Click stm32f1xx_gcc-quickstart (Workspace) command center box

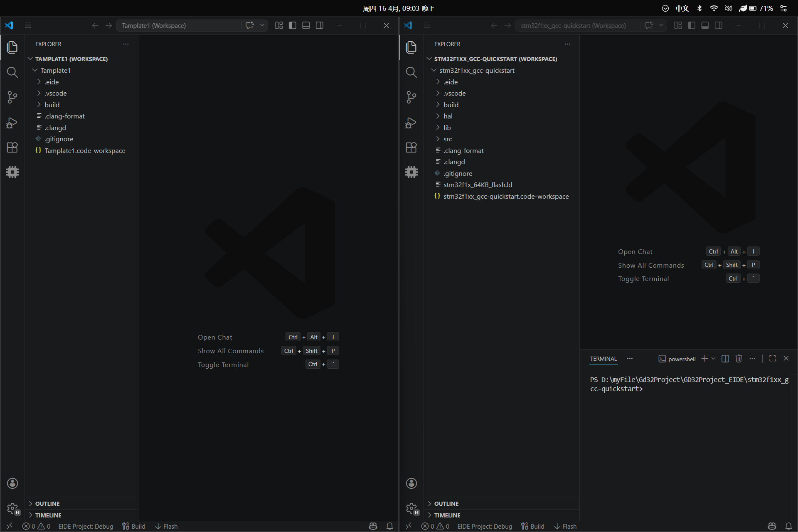click(578, 25)
